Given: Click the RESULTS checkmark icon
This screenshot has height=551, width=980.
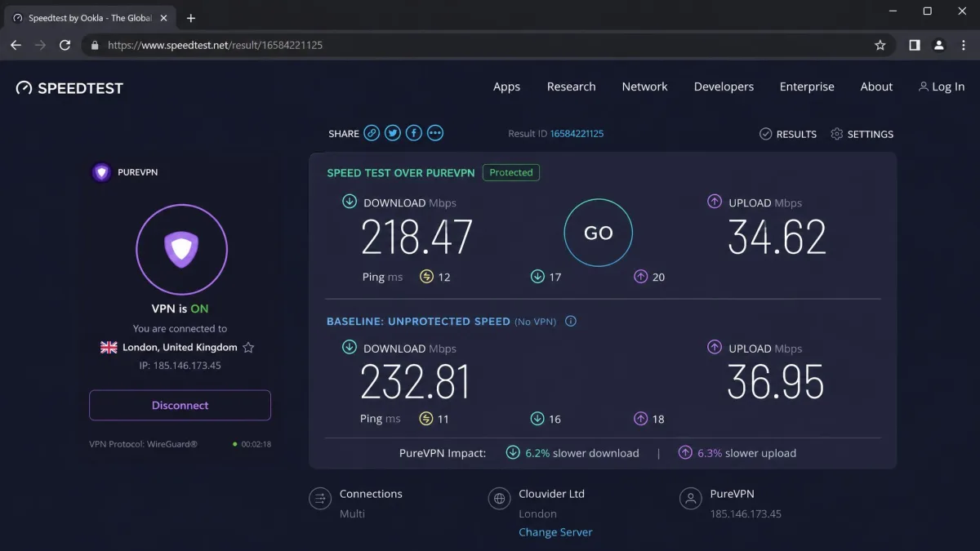Looking at the screenshot, I should point(765,134).
